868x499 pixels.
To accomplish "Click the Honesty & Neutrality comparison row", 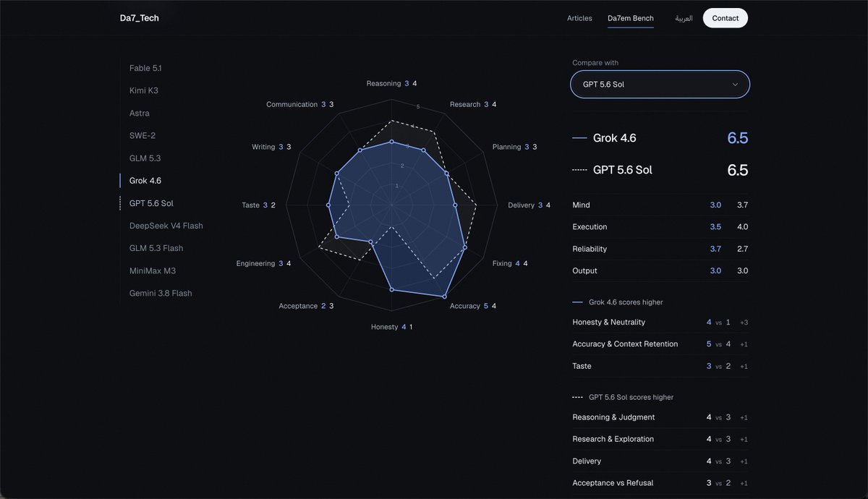I will click(660, 323).
